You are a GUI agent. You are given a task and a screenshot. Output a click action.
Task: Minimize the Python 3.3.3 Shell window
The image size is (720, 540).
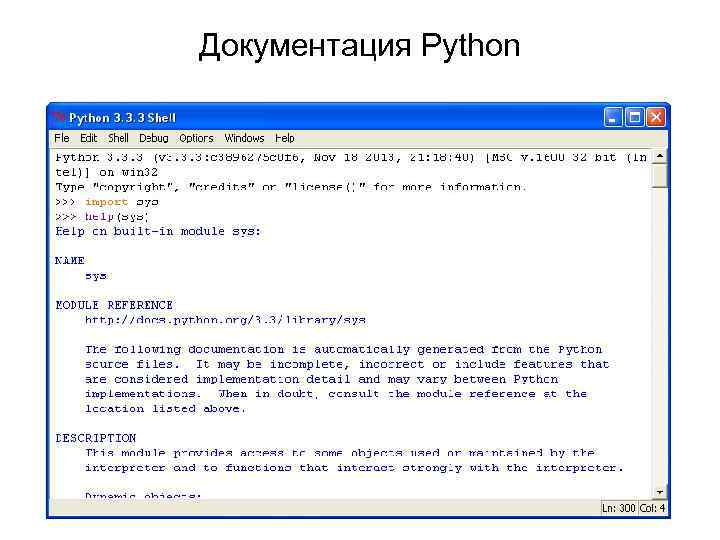pyautogui.click(x=613, y=118)
